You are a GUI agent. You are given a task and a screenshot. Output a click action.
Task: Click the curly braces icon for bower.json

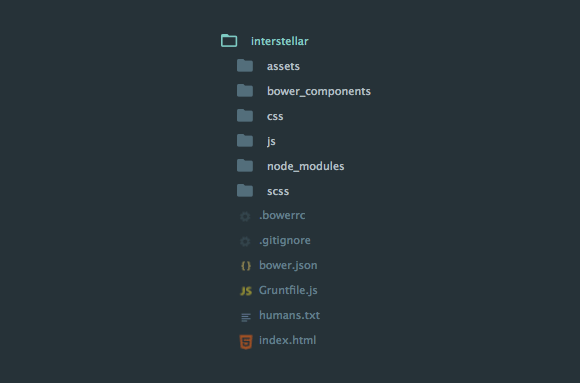point(246,266)
